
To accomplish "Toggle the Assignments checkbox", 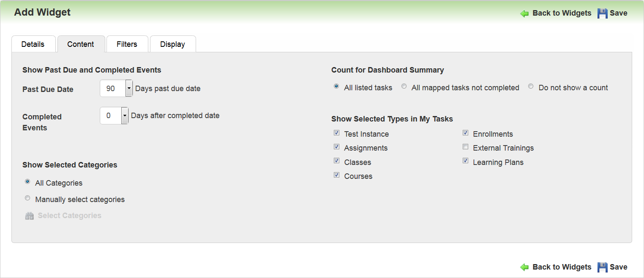I will (337, 147).
